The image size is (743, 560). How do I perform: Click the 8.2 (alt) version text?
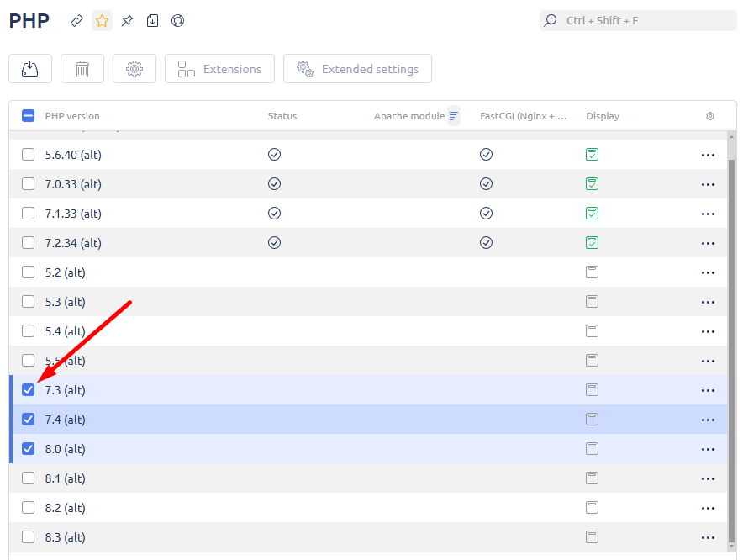click(x=65, y=507)
